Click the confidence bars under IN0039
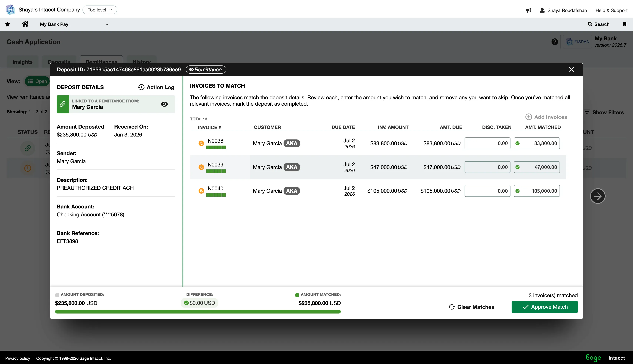This screenshot has width=633, height=364. [x=216, y=171]
